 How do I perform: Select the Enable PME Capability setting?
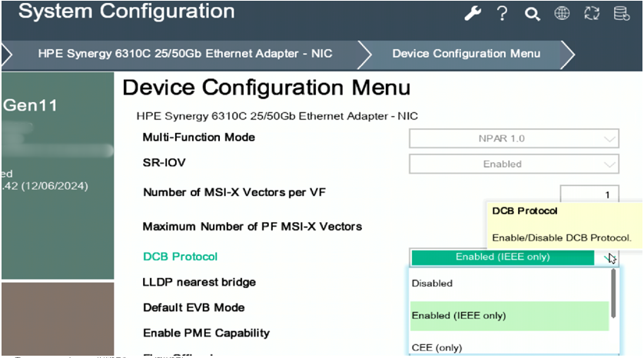click(206, 333)
